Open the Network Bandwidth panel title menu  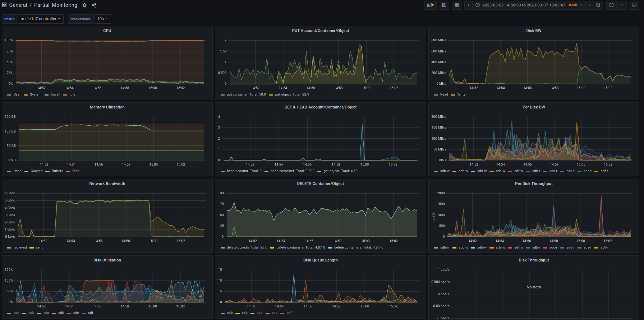(x=107, y=184)
